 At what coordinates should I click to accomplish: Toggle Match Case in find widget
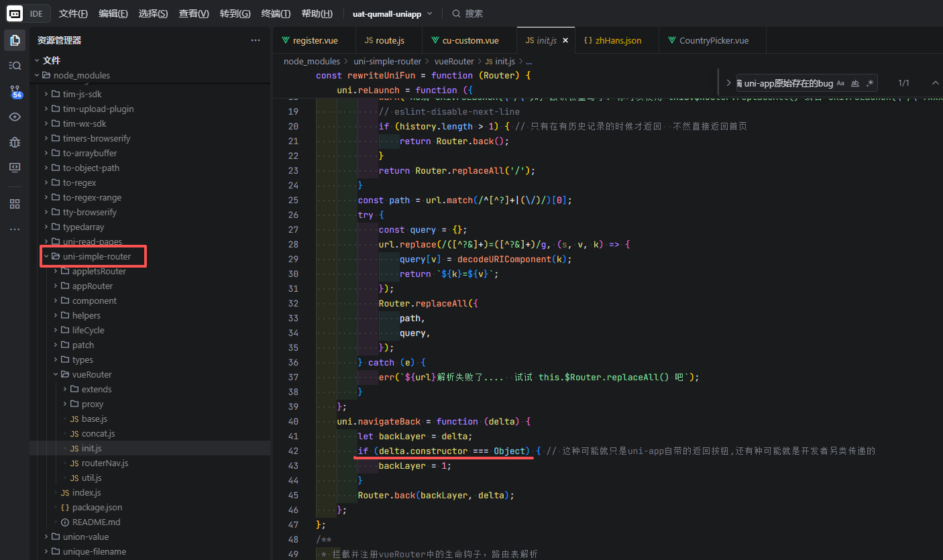click(840, 83)
